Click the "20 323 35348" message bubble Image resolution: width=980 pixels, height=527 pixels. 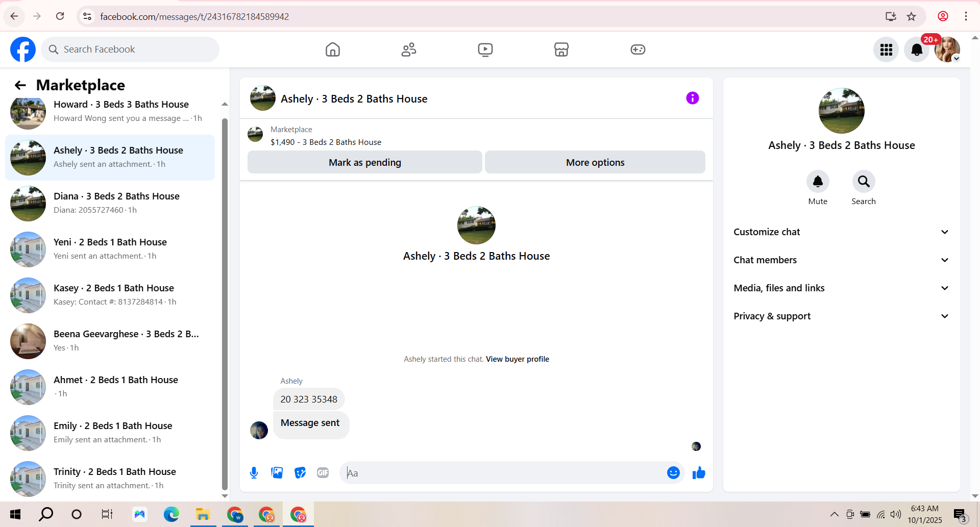tap(309, 399)
